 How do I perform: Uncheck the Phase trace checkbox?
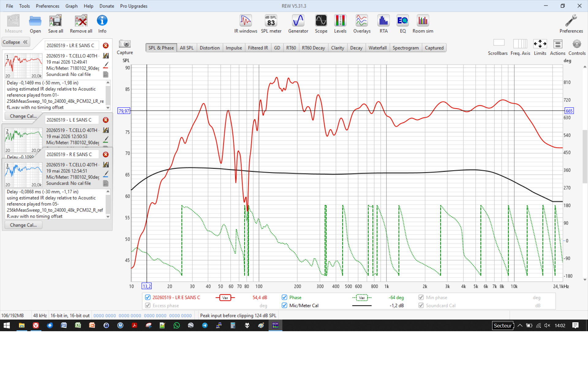285,297
